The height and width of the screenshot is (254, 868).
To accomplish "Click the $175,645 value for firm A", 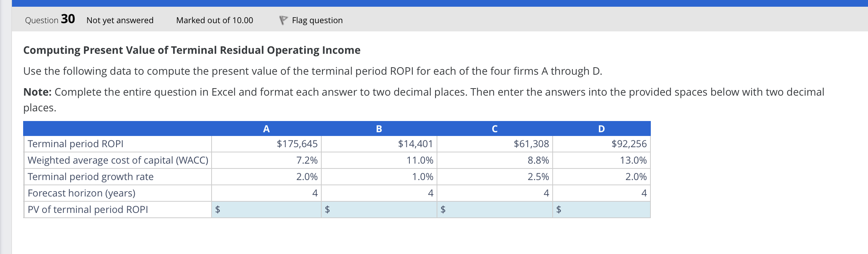I will (x=297, y=143).
